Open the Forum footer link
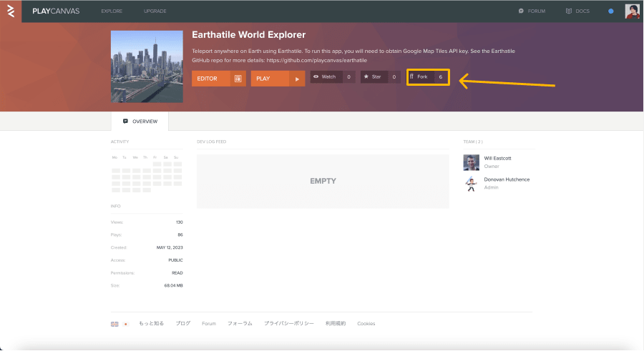644x351 pixels. [209, 324]
